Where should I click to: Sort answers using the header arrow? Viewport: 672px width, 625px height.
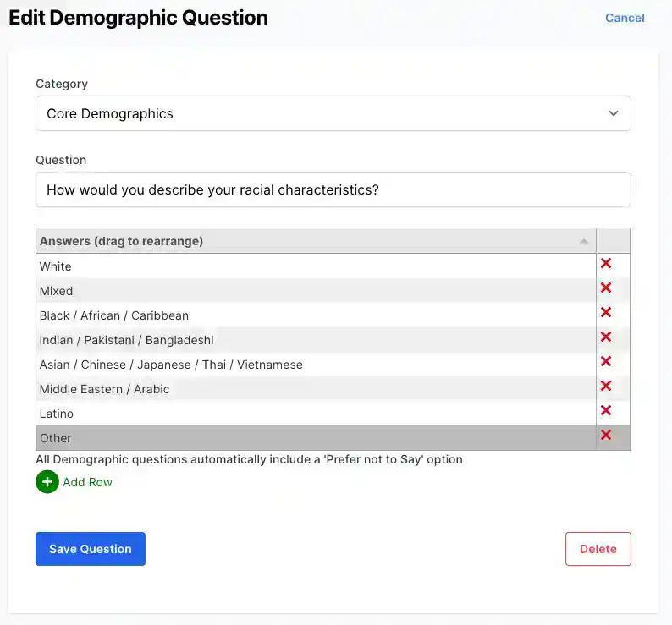pyautogui.click(x=584, y=242)
